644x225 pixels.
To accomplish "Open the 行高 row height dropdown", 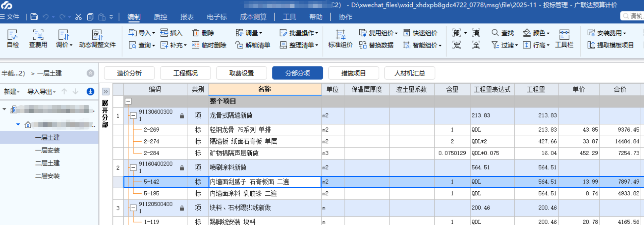I will tap(536, 45).
